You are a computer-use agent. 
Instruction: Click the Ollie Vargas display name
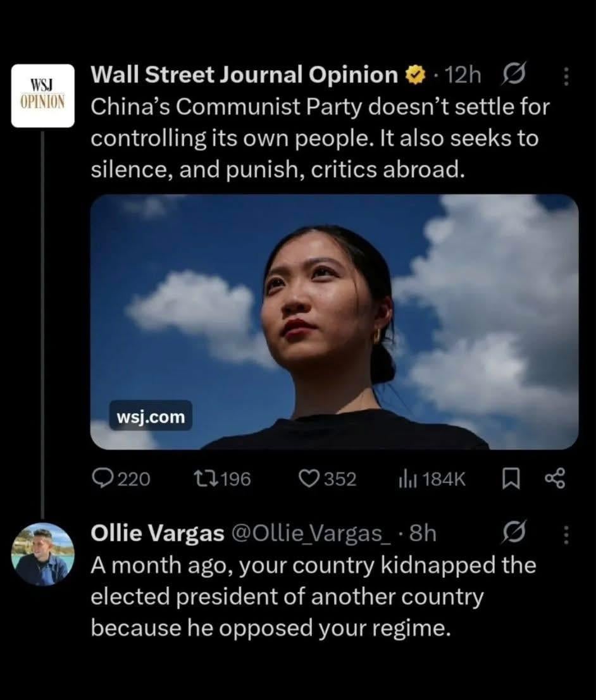[x=158, y=534]
